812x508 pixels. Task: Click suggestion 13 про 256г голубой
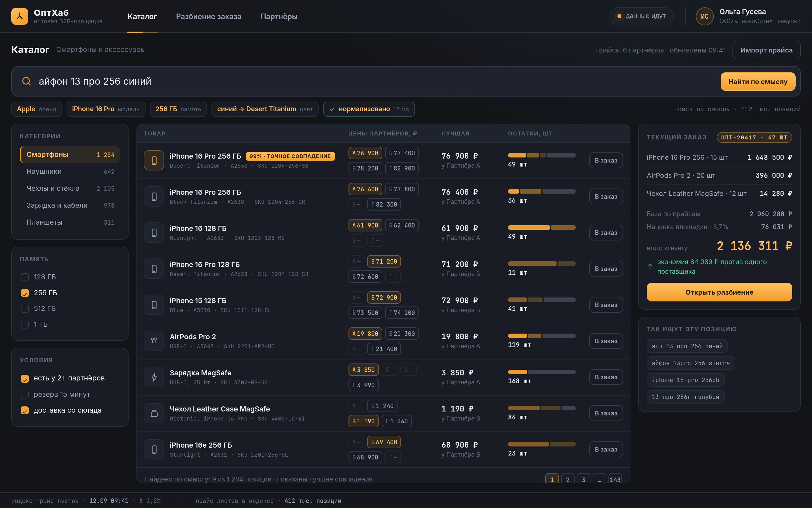(685, 397)
